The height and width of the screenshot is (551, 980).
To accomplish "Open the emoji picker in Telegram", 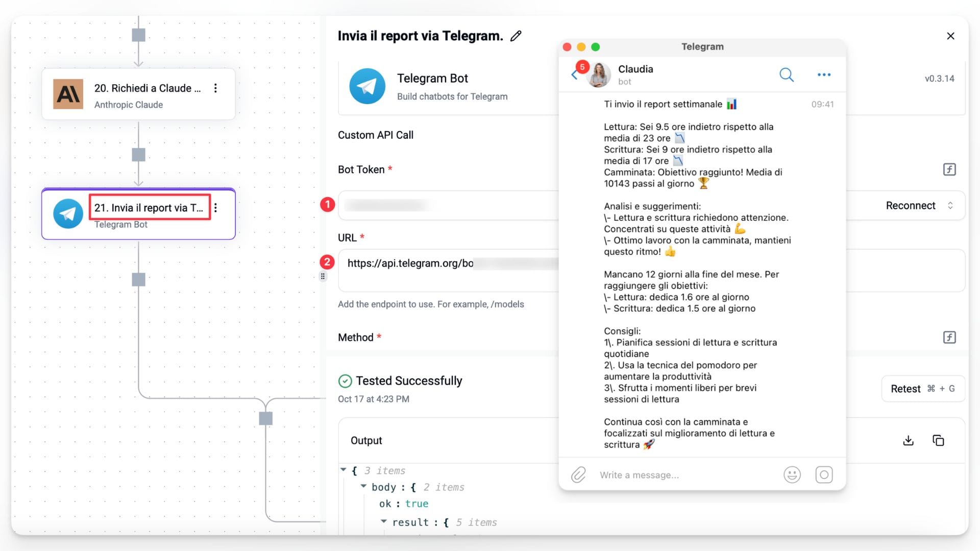I will point(792,475).
